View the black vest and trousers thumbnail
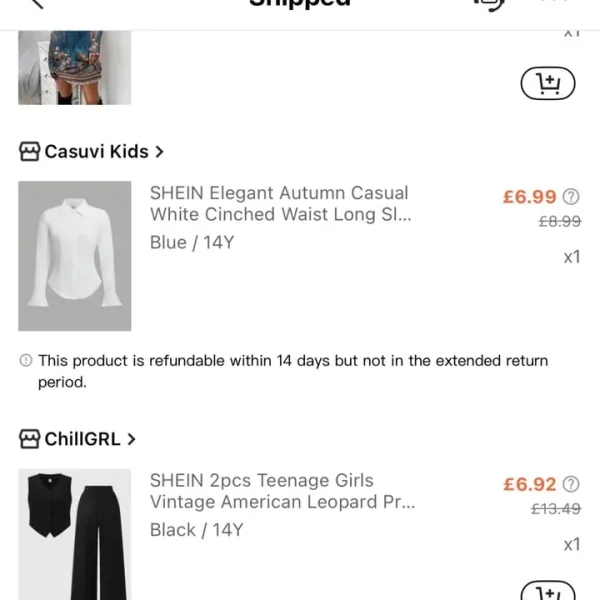Viewport: 600px width, 600px height. [74, 535]
